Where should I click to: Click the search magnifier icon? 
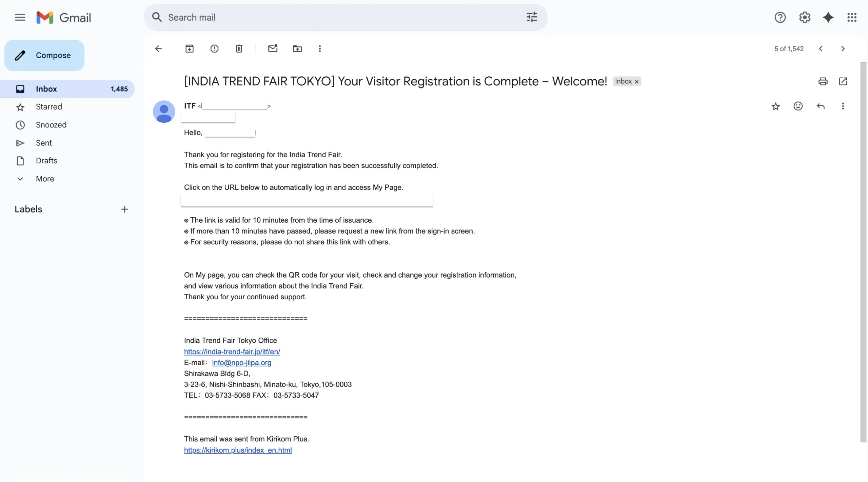(157, 17)
